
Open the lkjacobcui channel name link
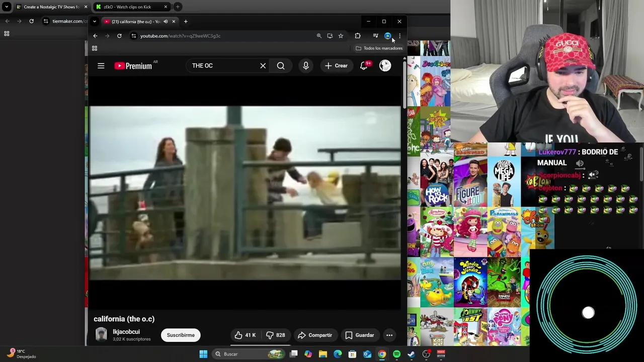click(x=126, y=332)
